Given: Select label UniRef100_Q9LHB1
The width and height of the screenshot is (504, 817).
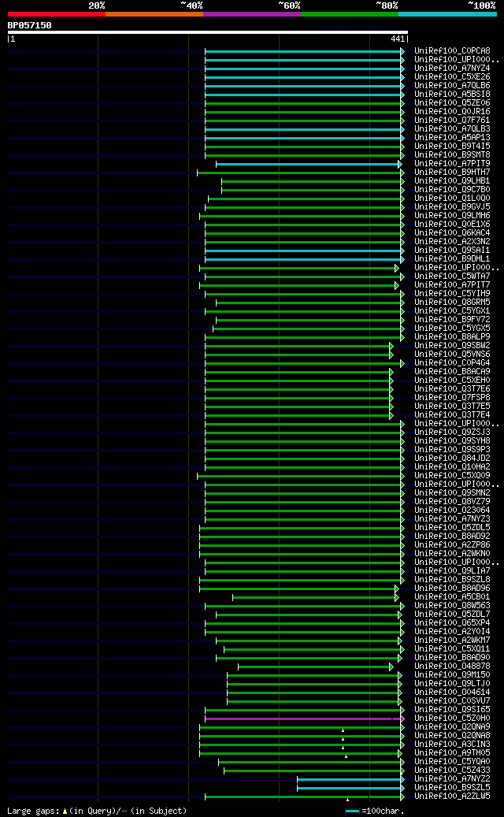Looking at the screenshot, I should point(452,180).
